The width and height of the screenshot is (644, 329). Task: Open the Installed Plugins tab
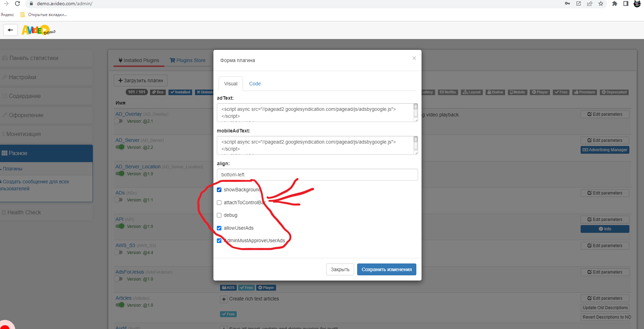139,60
